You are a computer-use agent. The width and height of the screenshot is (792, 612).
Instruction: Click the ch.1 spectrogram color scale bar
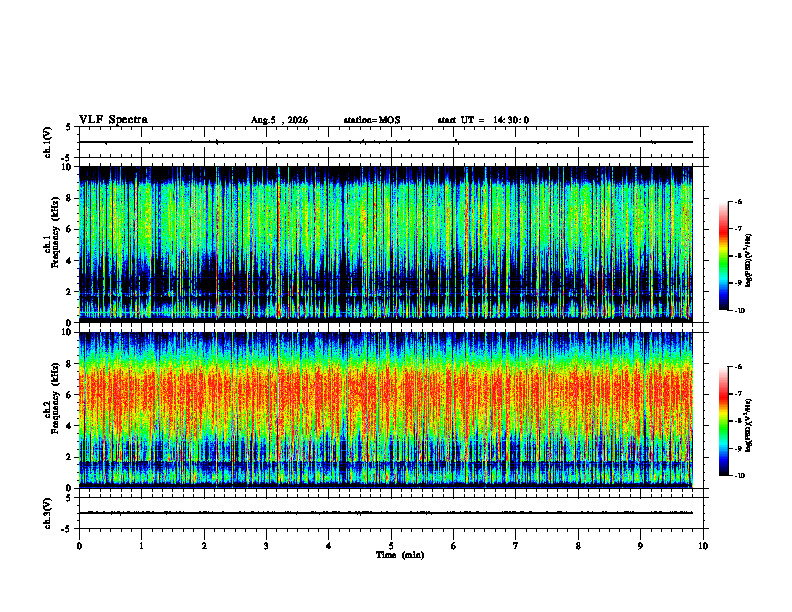pos(723,256)
